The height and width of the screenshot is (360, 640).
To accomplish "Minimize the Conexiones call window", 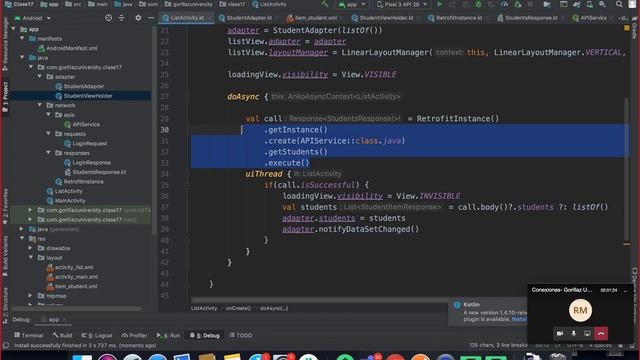I will click(x=626, y=290).
